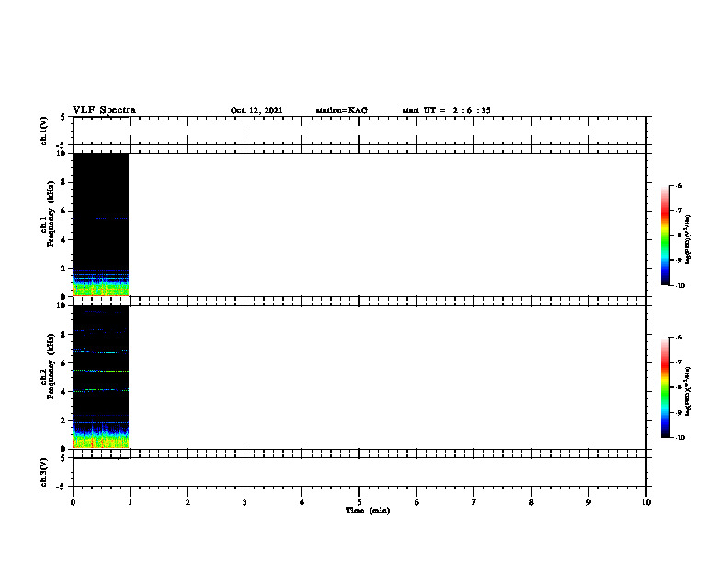Click the "start UT = 2 :6 :35" label
Image resolution: width=728 pixels, height=563 pixels.
coord(446,110)
